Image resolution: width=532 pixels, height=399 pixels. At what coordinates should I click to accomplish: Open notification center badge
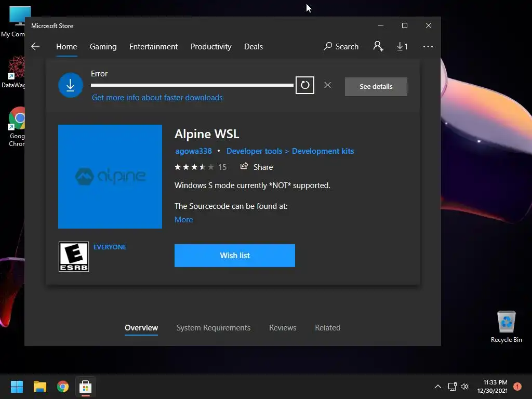tap(517, 387)
